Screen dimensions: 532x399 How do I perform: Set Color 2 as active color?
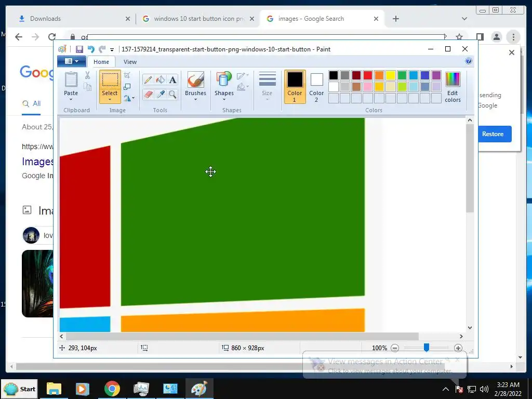[316, 87]
